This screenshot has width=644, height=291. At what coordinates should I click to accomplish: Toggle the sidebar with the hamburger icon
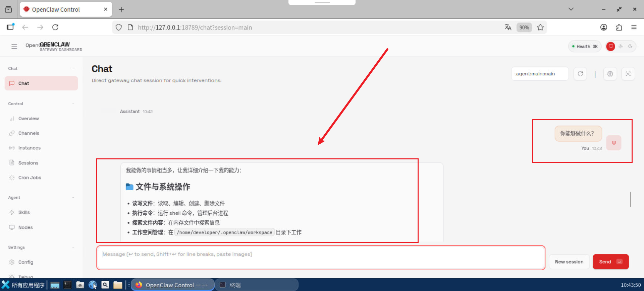(x=14, y=47)
